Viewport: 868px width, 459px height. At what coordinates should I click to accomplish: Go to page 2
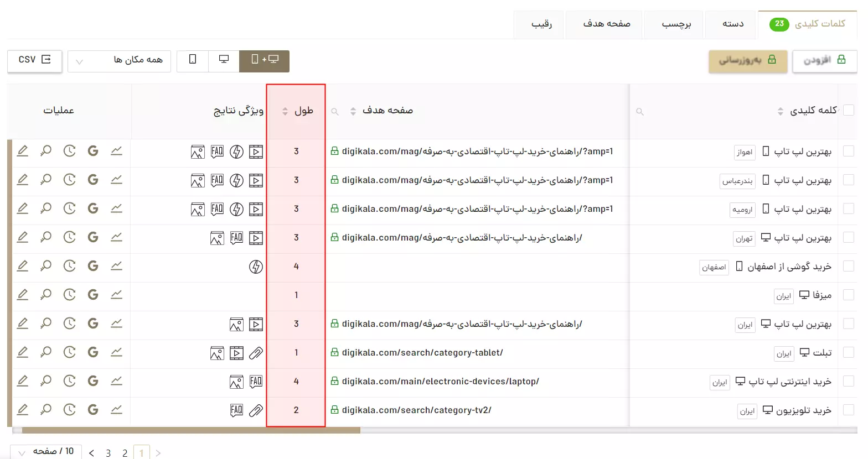point(125,453)
